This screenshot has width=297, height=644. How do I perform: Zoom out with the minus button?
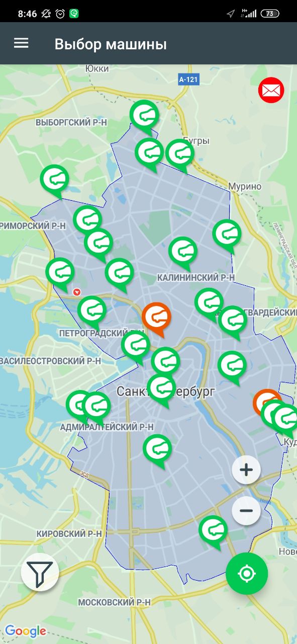(x=246, y=511)
